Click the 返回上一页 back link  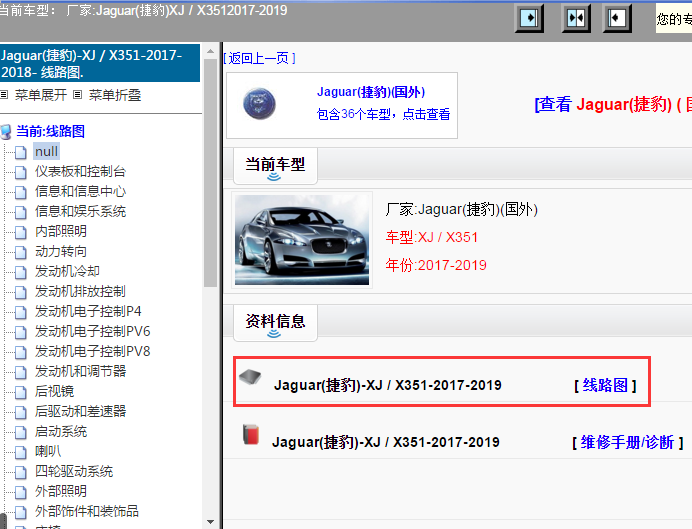click(x=260, y=58)
